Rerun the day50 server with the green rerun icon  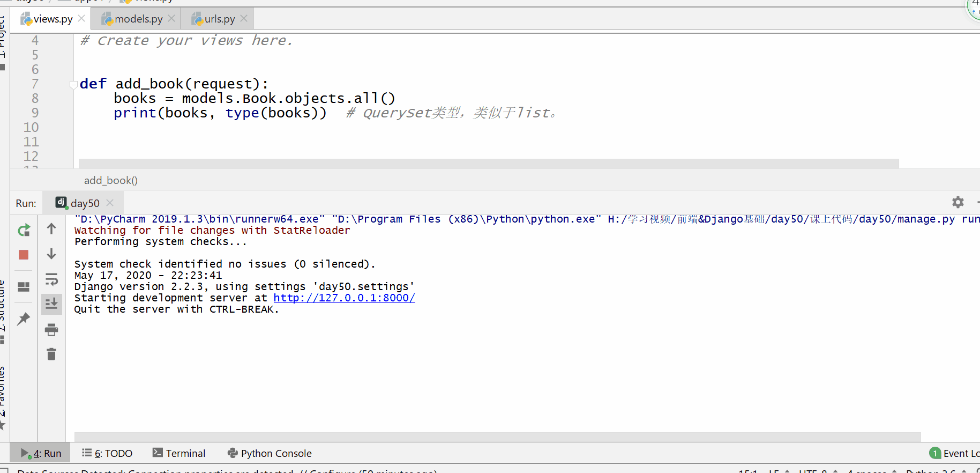pyautogui.click(x=24, y=231)
